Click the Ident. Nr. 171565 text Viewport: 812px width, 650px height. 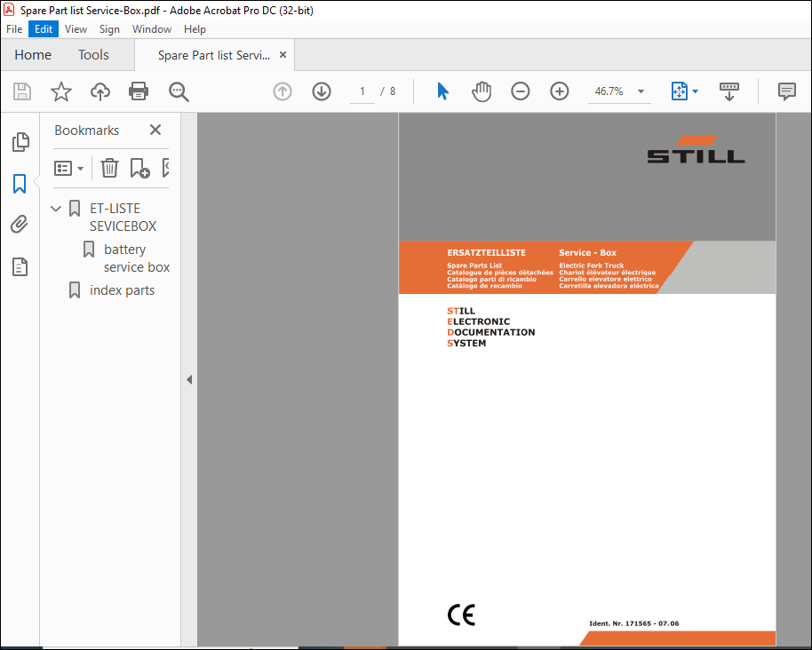click(633, 623)
